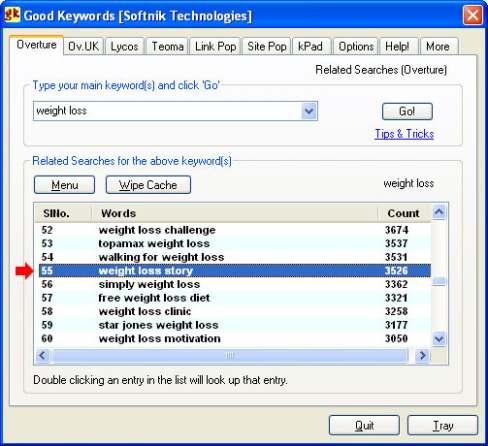Open the Menu button
Screen dimensions: 488x446
pos(64,185)
